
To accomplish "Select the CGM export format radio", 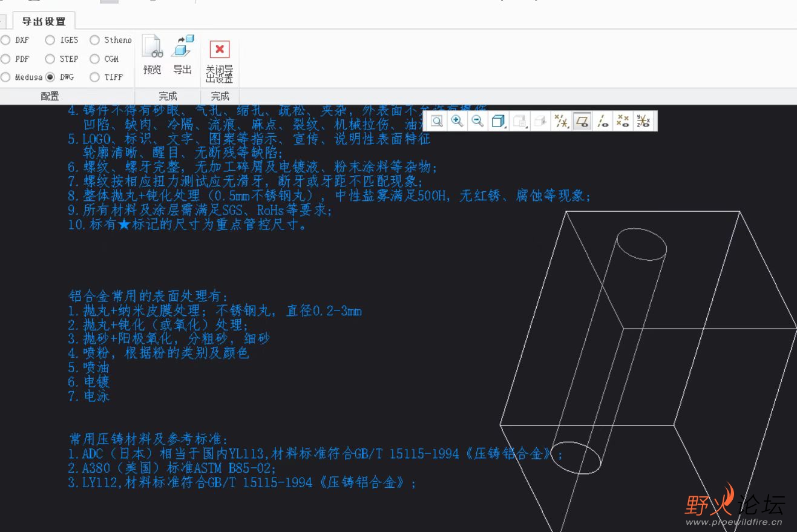I will coord(94,59).
